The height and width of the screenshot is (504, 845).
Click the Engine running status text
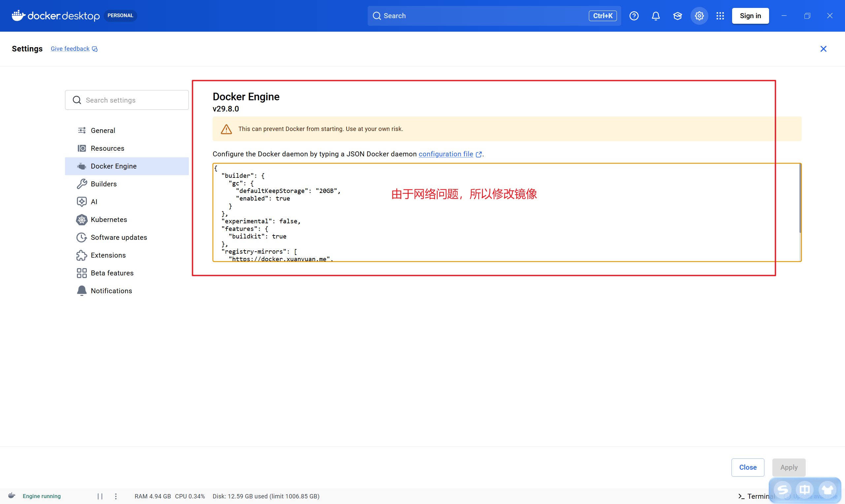point(42,496)
